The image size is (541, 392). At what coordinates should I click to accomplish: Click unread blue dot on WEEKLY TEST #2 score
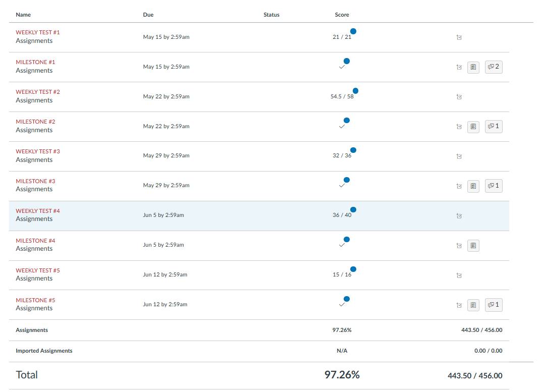point(355,91)
